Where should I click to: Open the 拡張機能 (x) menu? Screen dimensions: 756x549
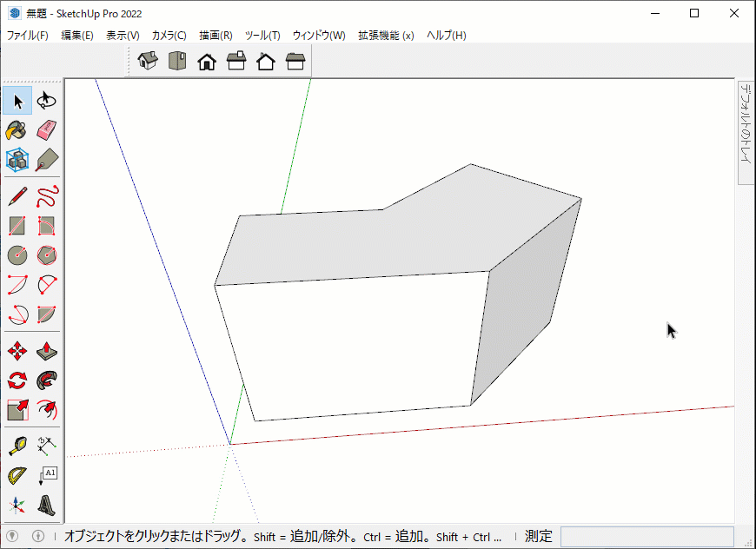tap(386, 36)
